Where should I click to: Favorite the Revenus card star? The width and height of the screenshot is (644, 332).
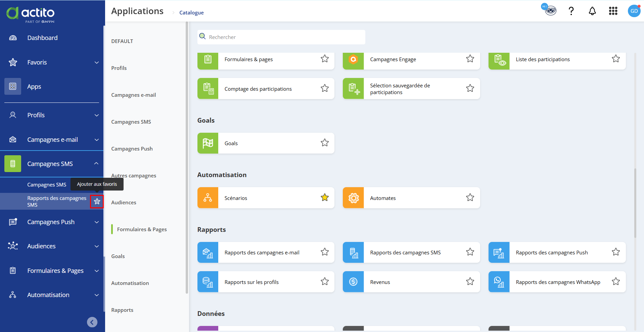pos(470,281)
